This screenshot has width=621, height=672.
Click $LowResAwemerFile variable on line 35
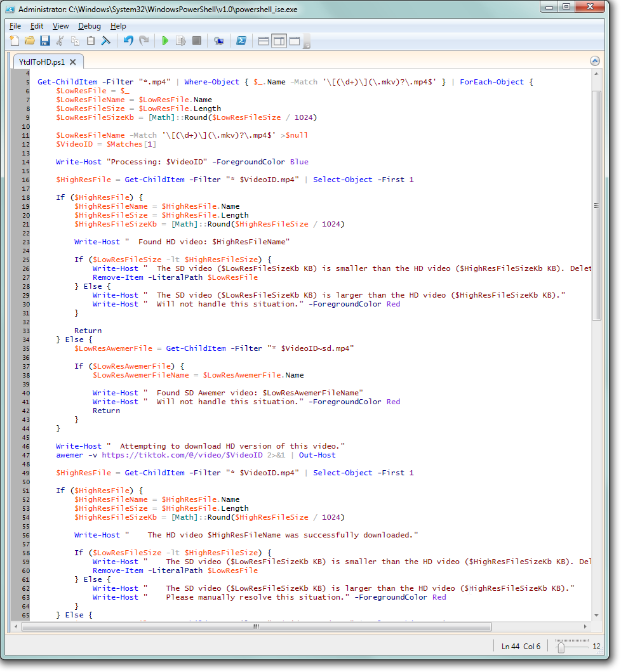(113, 348)
